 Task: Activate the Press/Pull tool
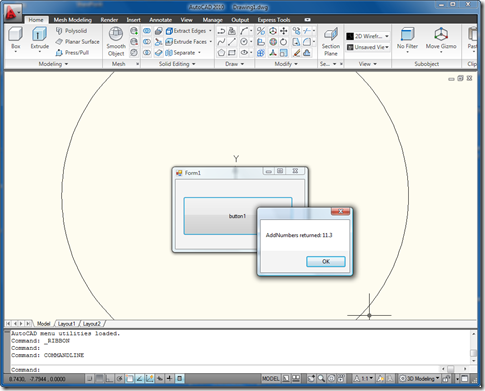[72, 53]
